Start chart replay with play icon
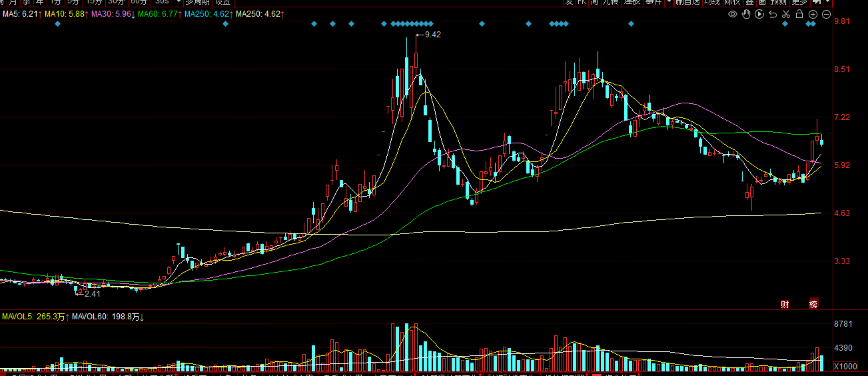This screenshot has width=868, height=376. (759, 14)
